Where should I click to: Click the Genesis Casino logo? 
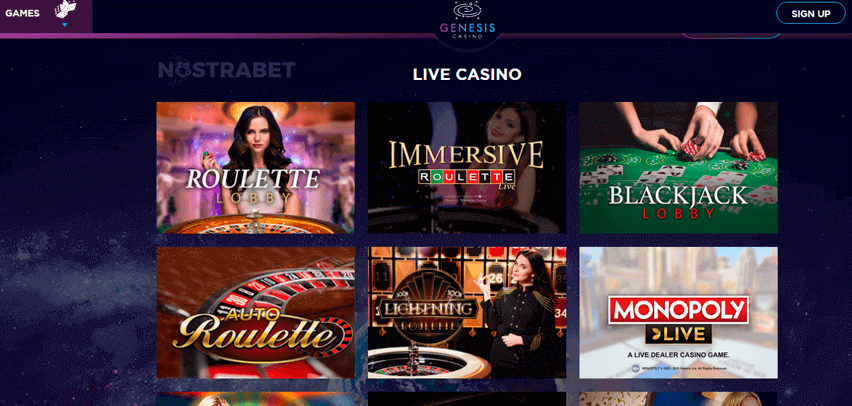[x=467, y=20]
